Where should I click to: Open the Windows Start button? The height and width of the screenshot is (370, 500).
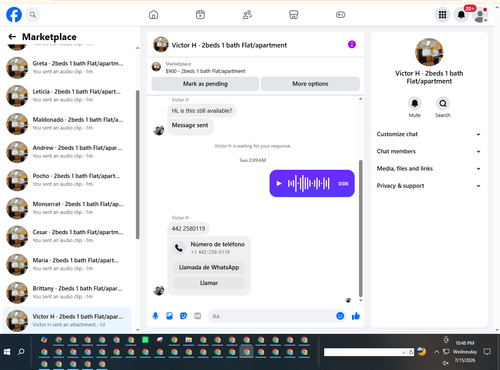point(7,352)
